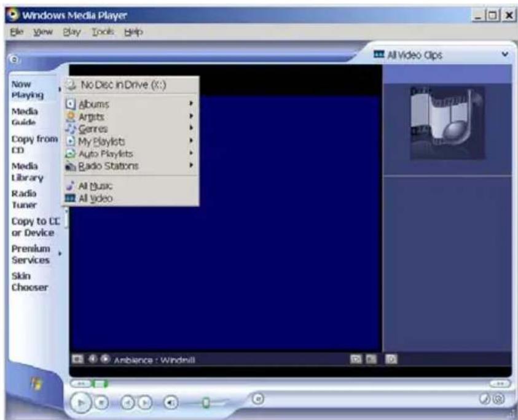Expand the Albums submenu
This screenshot has width=518, height=420.
[x=131, y=104]
